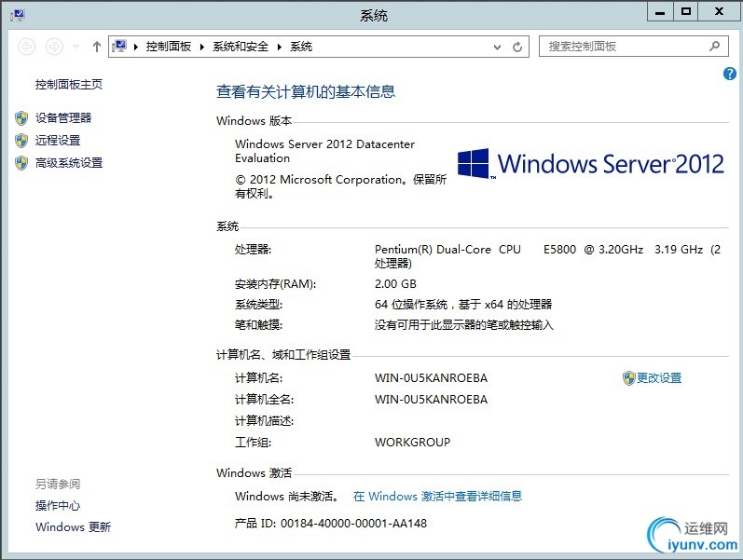Image resolution: width=743 pixels, height=560 pixels.
Task: Click the shield icon beside 设备管理器
Action: [21, 118]
